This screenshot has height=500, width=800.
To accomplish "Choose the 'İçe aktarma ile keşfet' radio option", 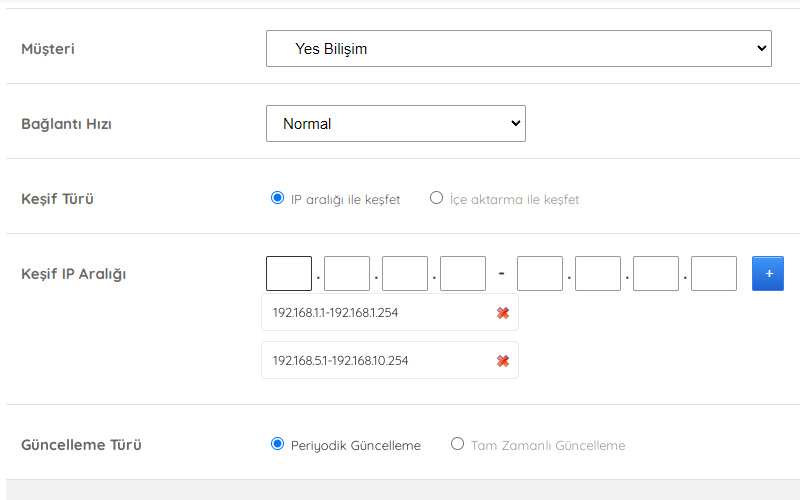I will 436,198.
